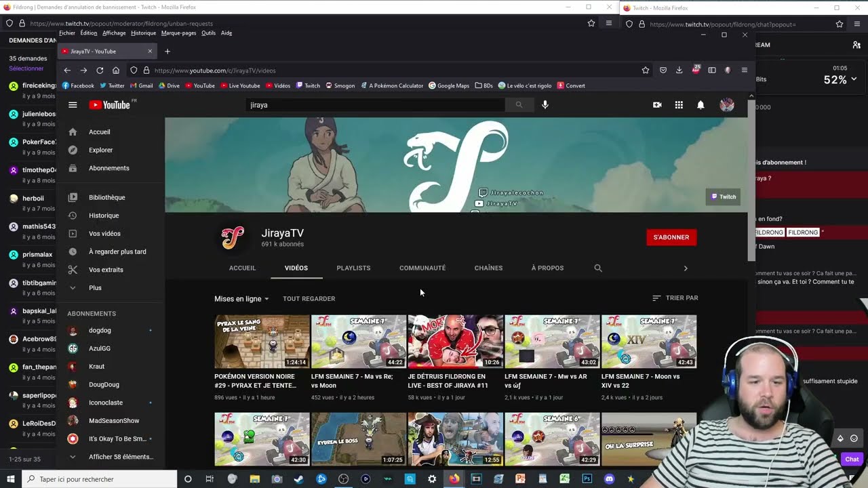Click the YouTube search field containing jiraya
The height and width of the screenshot is (488, 868).
pos(375,105)
